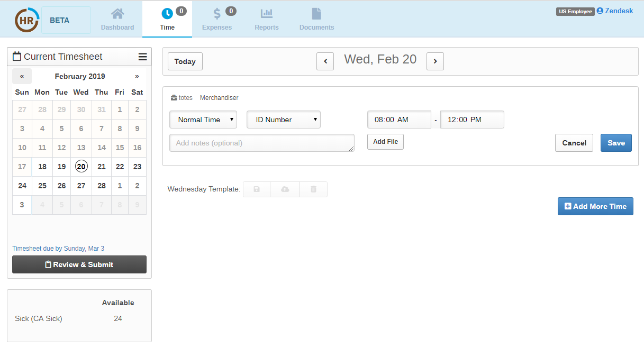Select February 21 in the calendar

(102, 166)
